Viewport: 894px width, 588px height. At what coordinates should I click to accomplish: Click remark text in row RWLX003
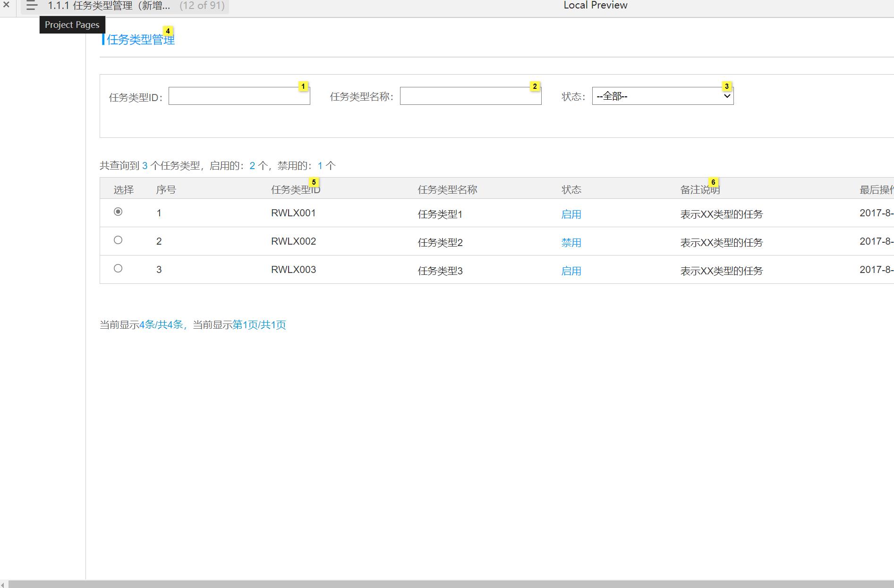722,271
